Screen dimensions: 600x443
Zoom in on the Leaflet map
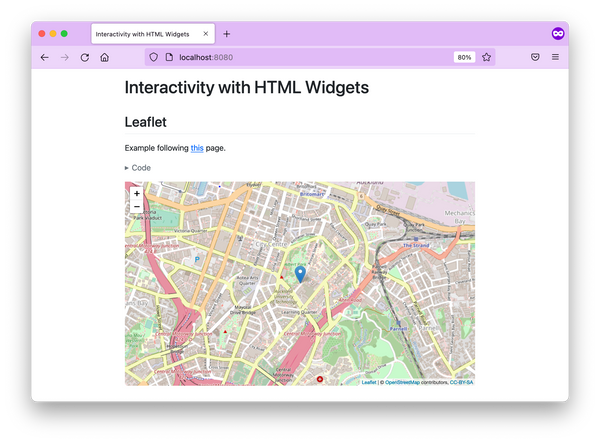point(137,194)
